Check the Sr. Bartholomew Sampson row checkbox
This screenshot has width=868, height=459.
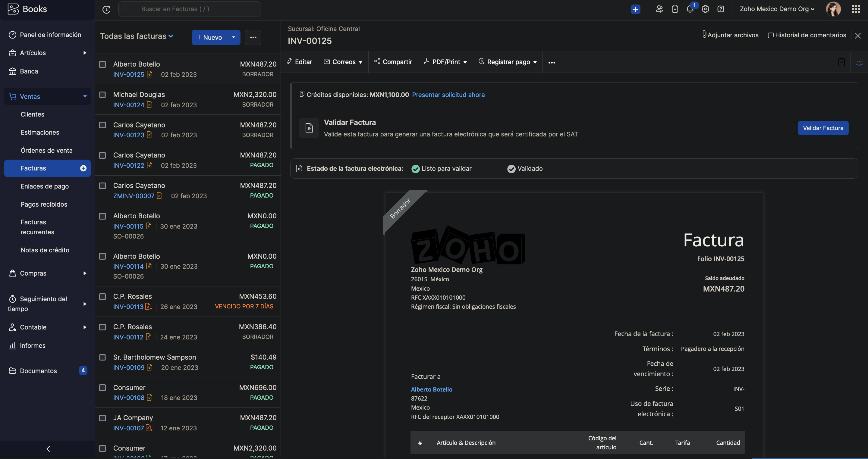[x=102, y=357]
